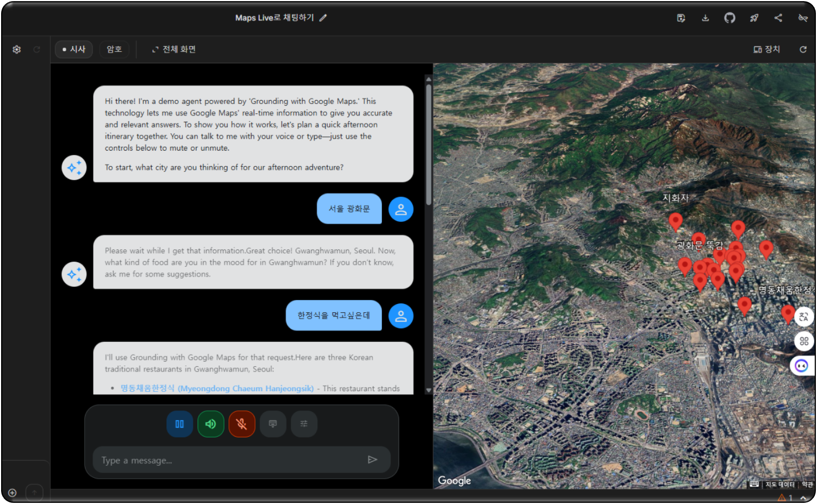
Task: Click the chat scrollbar down arrow
Action: click(x=429, y=391)
